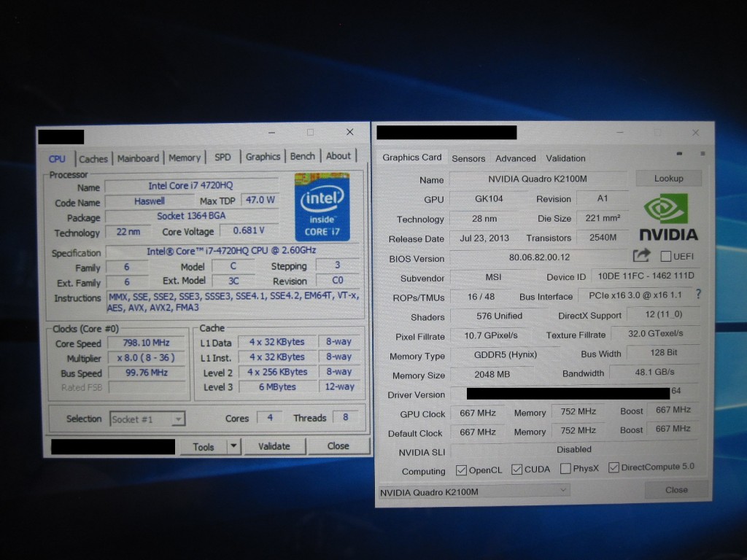The height and width of the screenshot is (560, 747).
Task: Minimize the CPU-Z window
Action: pos(271,133)
